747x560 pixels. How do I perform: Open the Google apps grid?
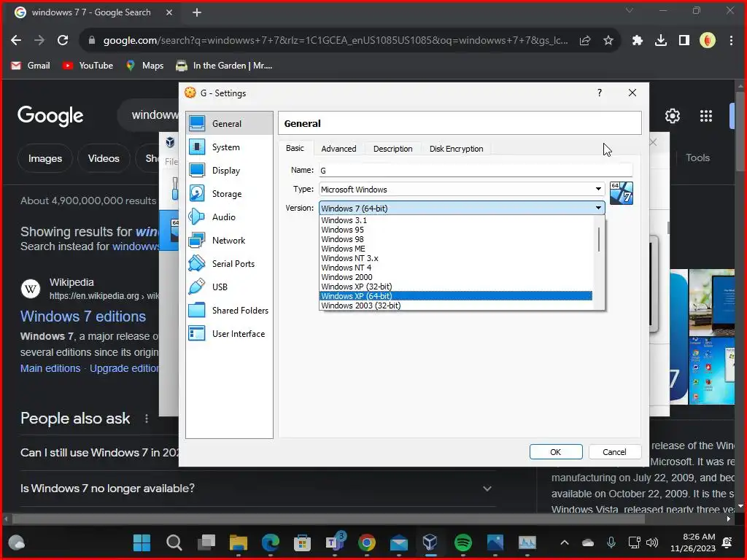pyautogui.click(x=706, y=116)
